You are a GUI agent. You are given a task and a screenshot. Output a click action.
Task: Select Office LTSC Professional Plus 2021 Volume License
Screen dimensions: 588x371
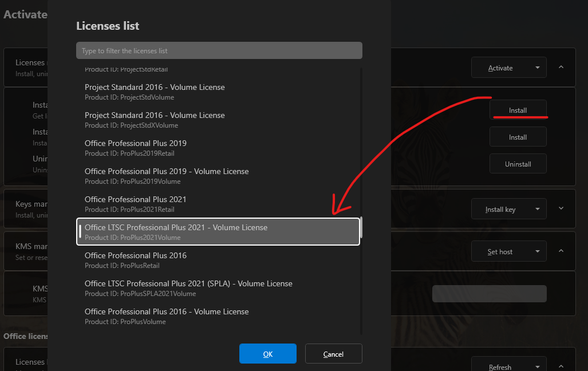click(x=218, y=232)
